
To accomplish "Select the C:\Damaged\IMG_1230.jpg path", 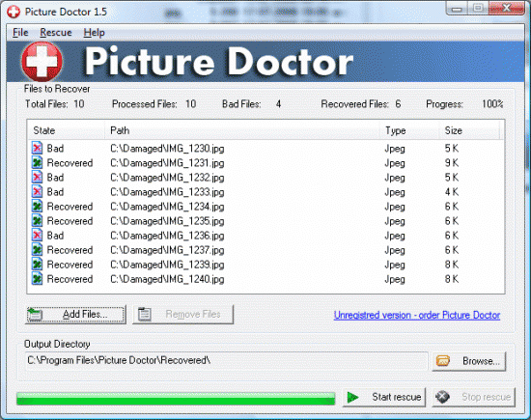I will pos(167,149).
